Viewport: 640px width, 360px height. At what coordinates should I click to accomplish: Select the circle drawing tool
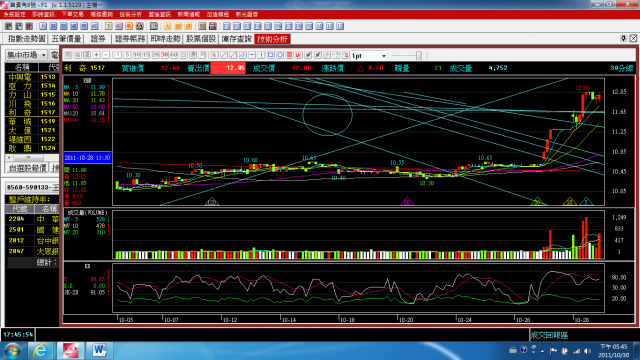(x=280, y=55)
